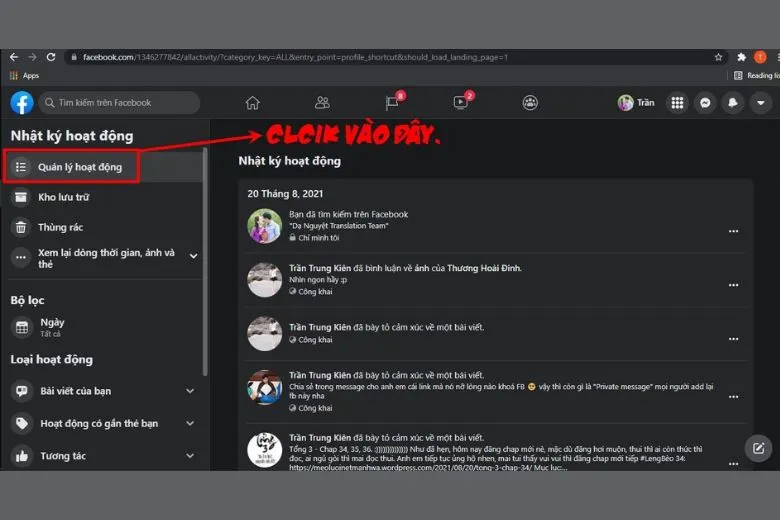This screenshot has height=520, width=780.
Task: Click the browser forward arrow
Action: 32,57
